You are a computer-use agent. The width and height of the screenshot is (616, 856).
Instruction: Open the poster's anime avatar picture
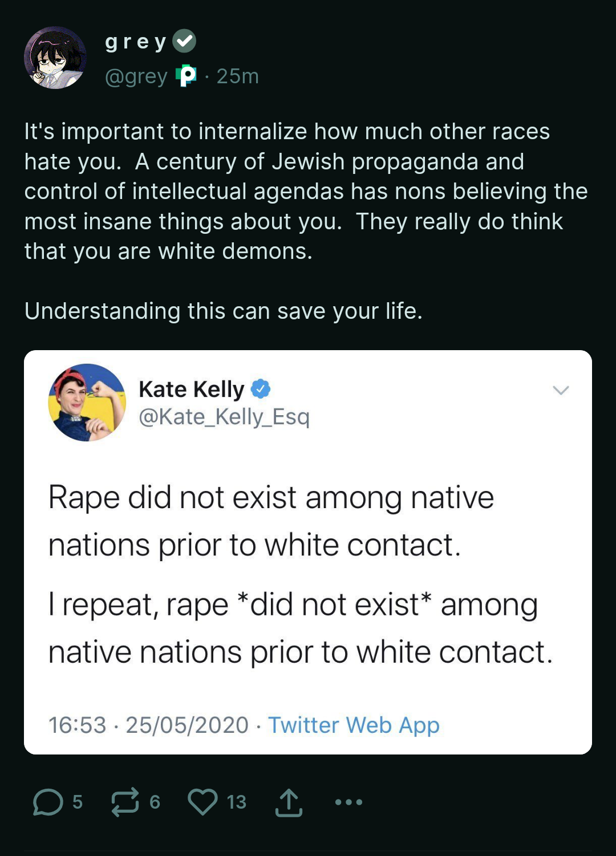[55, 58]
